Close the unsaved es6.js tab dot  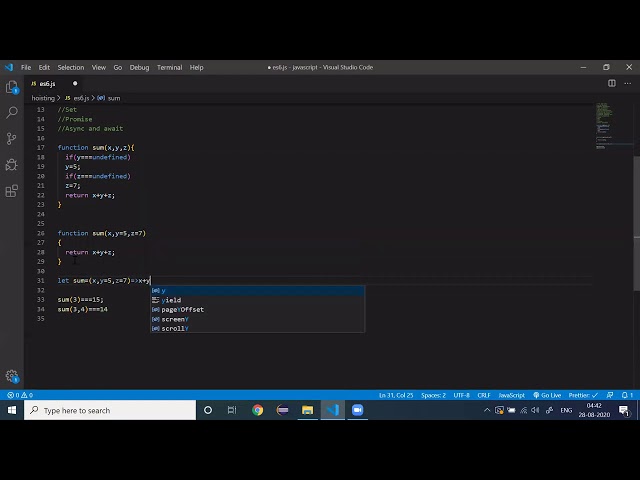coord(75,83)
